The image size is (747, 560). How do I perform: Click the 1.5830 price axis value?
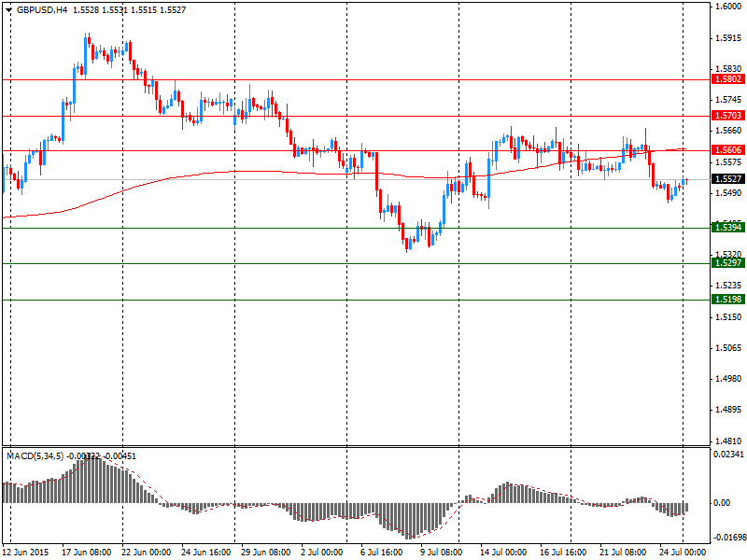728,69
